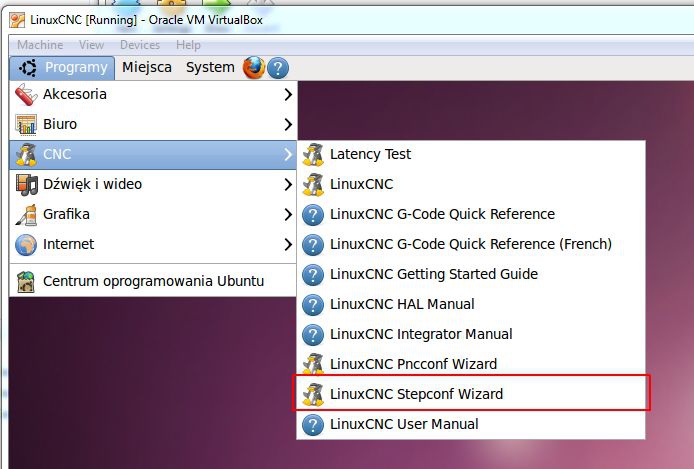Open the Miejsca menu
Viewport: 694px width, 469px height.
click(147, 67)
